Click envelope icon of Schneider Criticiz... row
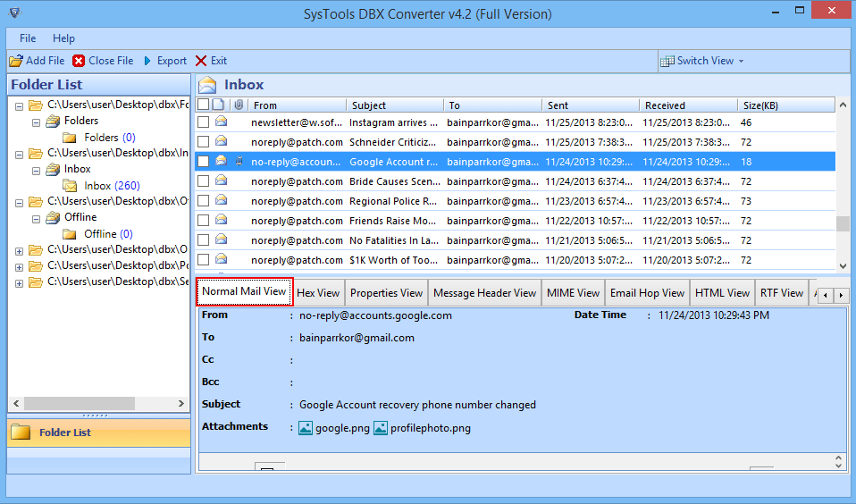Screen dimensions: 856x504 point(221,141)
